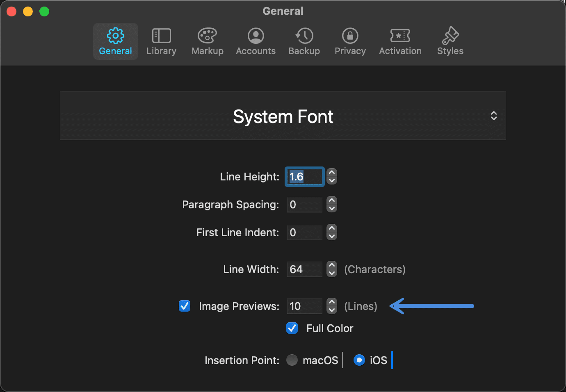Select the General gear tab
Screen dimensions: 566x392
(x=116, y=41)
